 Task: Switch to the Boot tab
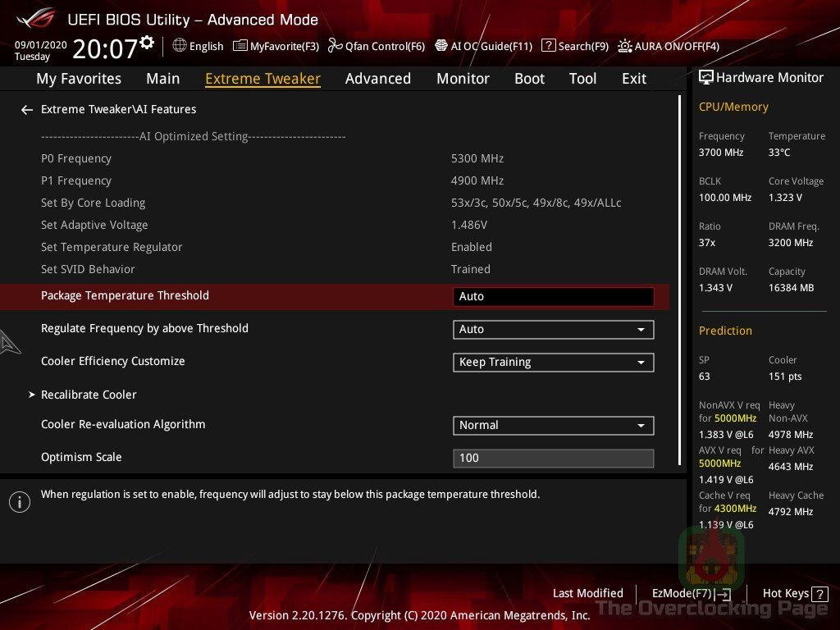pos(529,78)
